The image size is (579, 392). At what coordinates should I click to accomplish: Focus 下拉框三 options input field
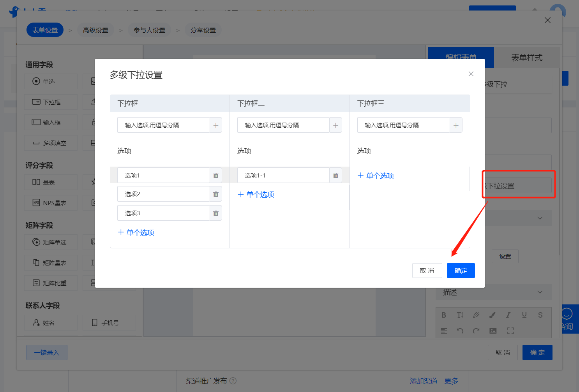404,125
